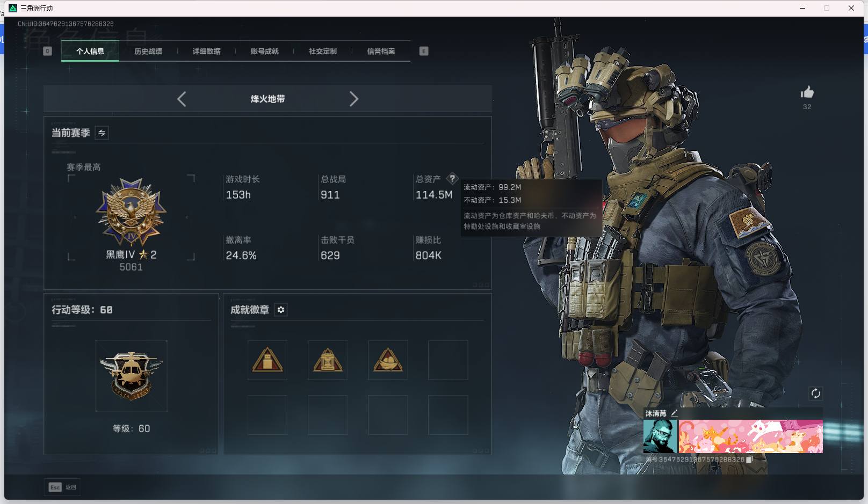Click the 流动资产: 99.2M tooltip line
Image resolution: width=868 pixels, height=504 pixels.
coord(493,187)
